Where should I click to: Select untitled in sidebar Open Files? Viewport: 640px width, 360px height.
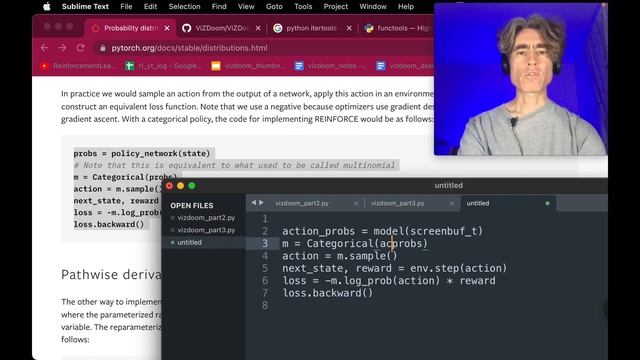(x=189, y=242)
